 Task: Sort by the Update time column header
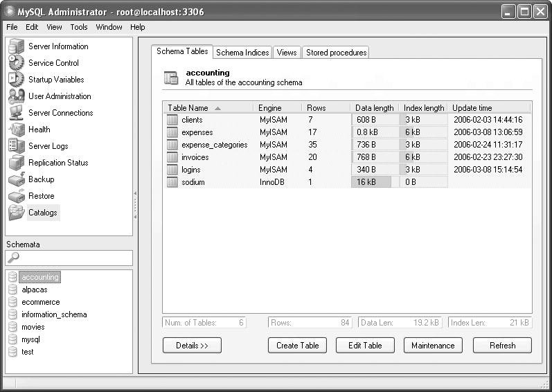point(490,108)
